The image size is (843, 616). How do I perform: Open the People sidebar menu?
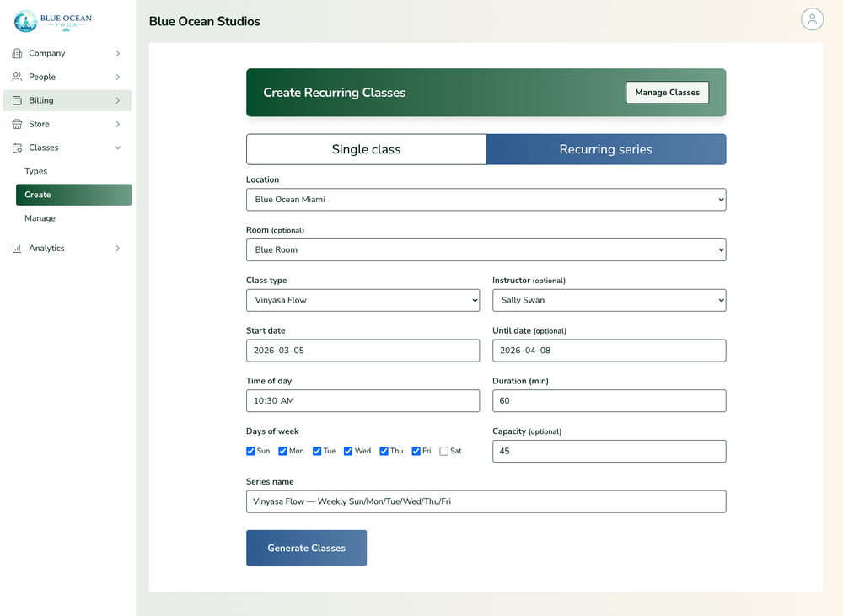pyautogui.click(x=67, y=77)
